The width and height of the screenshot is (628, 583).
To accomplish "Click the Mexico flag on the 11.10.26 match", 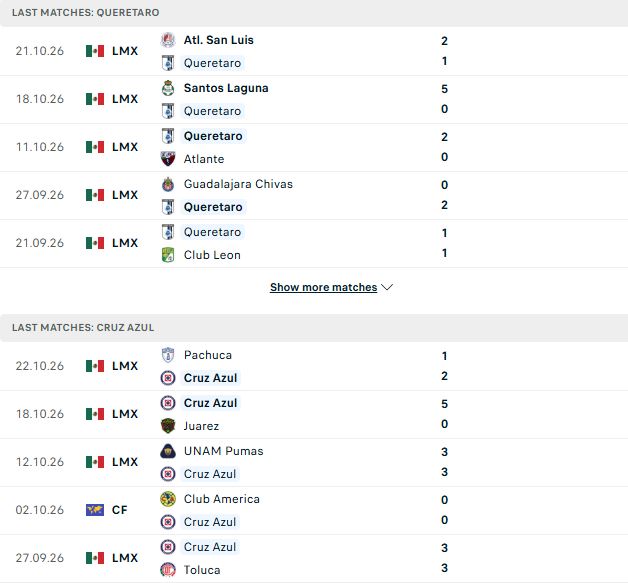I will 95,147.
